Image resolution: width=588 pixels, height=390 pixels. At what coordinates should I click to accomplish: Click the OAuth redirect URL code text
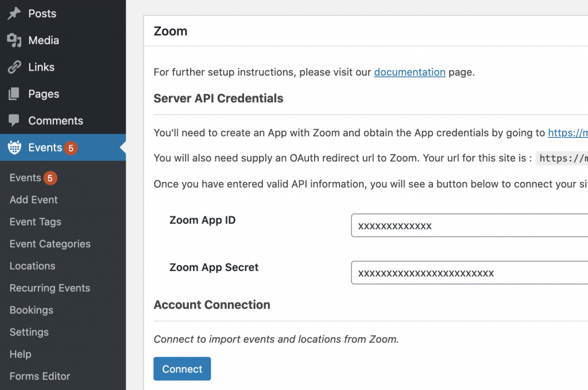tap(562, 159)
